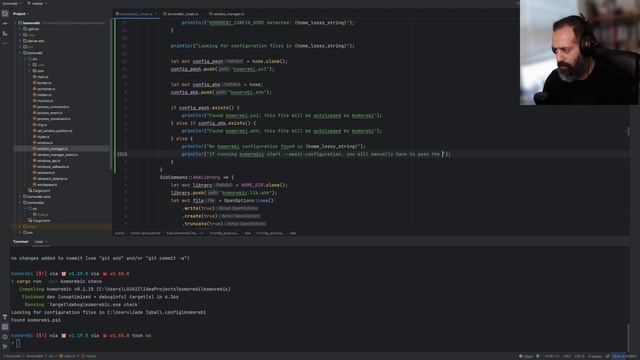Open main.rs under komorebi src
The height and width of the screenshot is (360, 640).
[x=43, y=77]
